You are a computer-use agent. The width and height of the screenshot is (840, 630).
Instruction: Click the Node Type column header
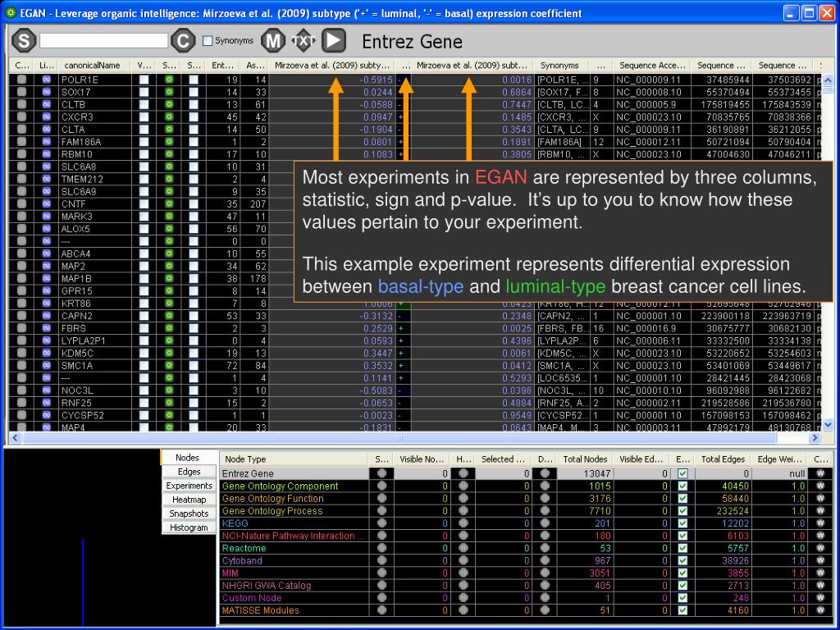pos(294,459)
